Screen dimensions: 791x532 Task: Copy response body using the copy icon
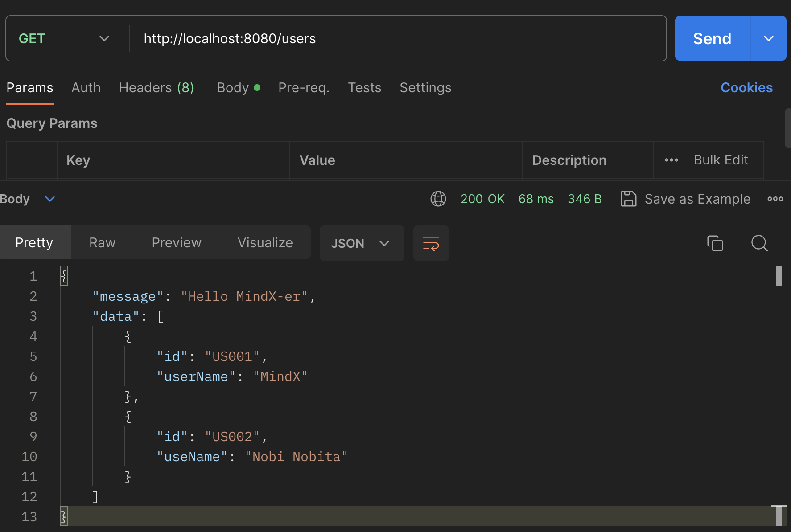(715, 243)
